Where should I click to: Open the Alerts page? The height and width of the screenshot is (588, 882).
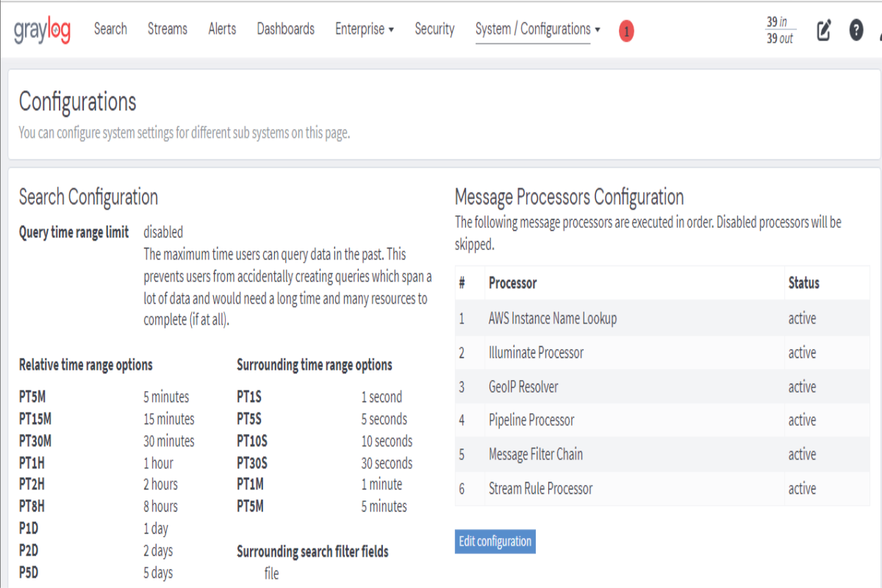[x=222, y=29]
